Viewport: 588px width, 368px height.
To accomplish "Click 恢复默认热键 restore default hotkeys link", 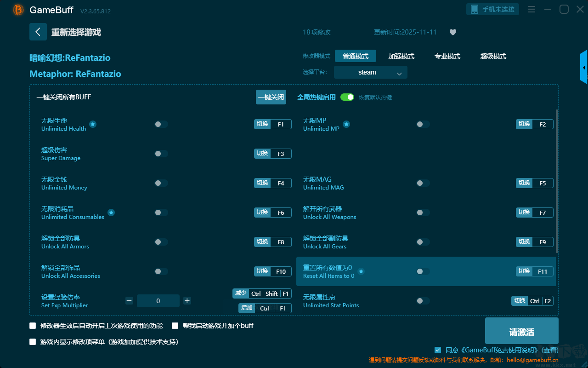I will coord(375,98).
